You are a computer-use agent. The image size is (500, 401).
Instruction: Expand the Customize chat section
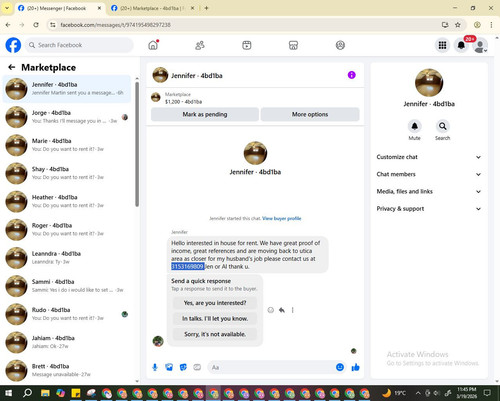click(429, 157)
